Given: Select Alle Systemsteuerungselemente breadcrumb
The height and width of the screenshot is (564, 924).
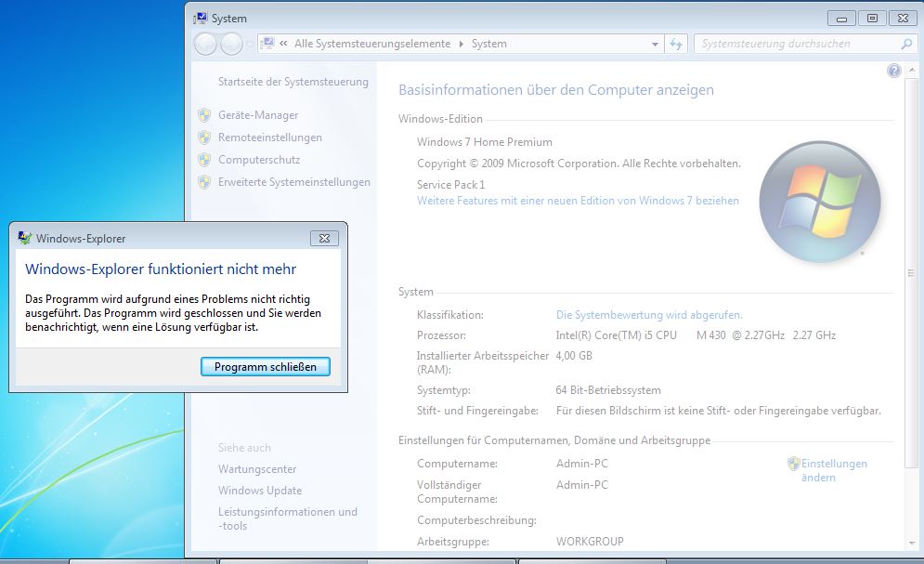Looking at the screenshot, I should coord(371,44).
